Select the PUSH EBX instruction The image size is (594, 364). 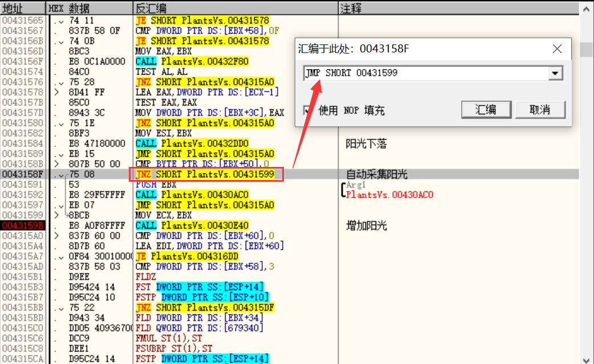(156, 184)
